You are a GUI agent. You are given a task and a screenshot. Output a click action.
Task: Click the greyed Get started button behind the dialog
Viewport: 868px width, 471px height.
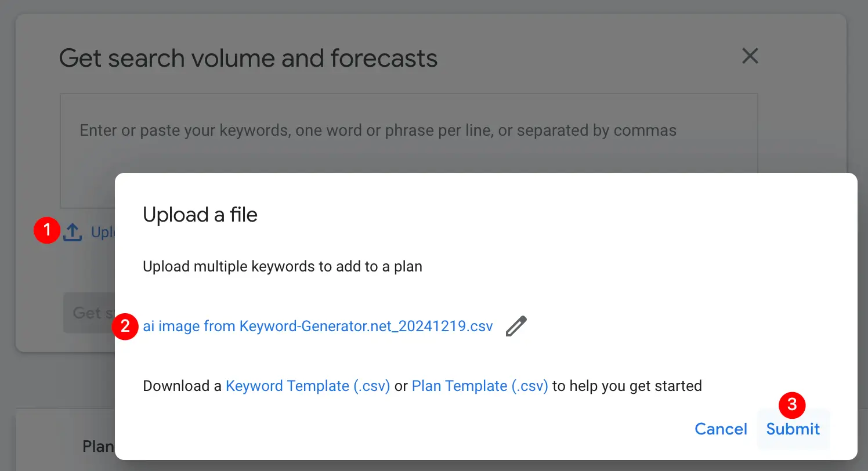coord(89,313)
